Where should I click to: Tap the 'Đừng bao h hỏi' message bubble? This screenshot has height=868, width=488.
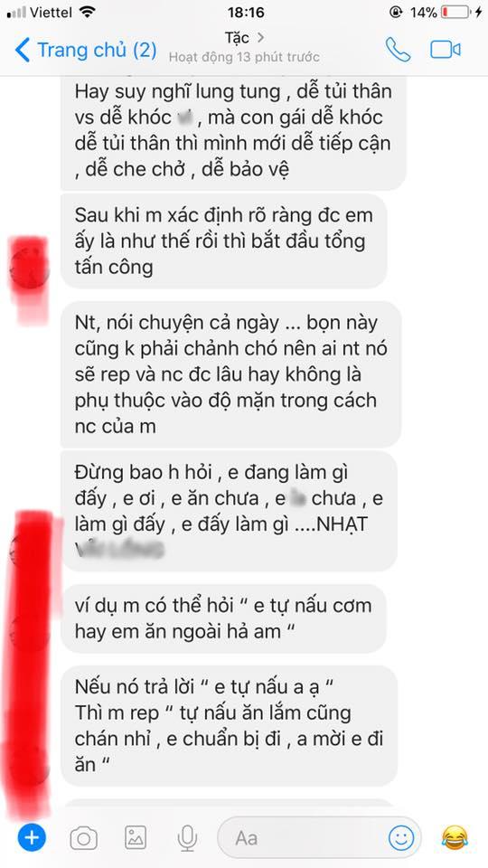click(x=229, y=511)
